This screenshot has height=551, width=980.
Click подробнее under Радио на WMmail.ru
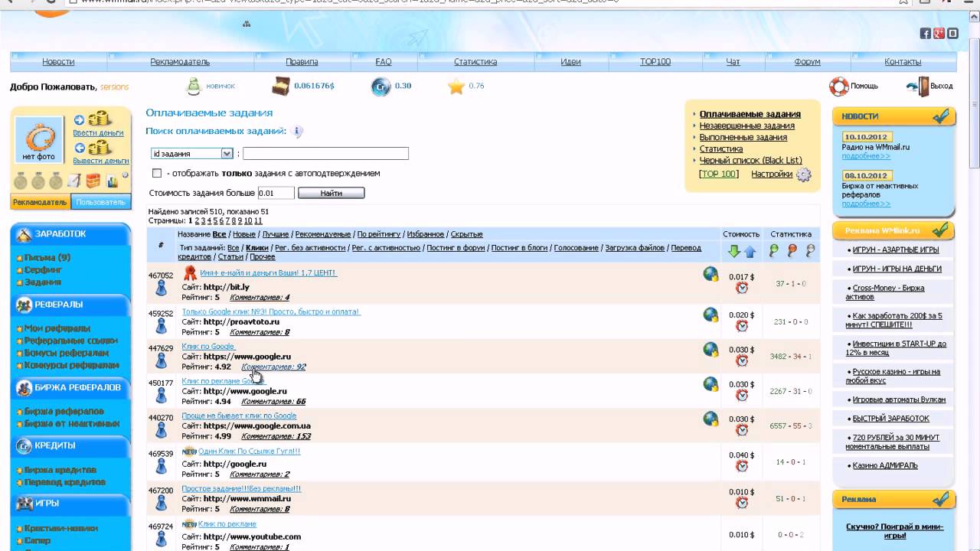click(866, 156)
